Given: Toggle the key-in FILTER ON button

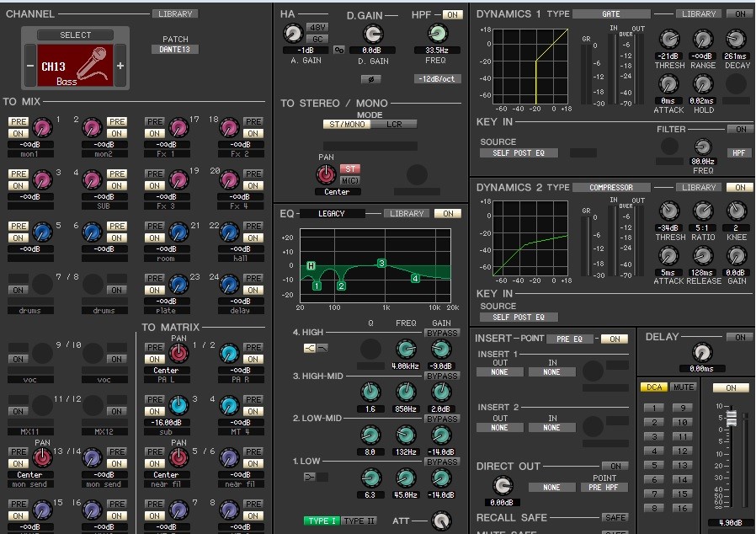Looking at the screenshot, I should point(741,129).
